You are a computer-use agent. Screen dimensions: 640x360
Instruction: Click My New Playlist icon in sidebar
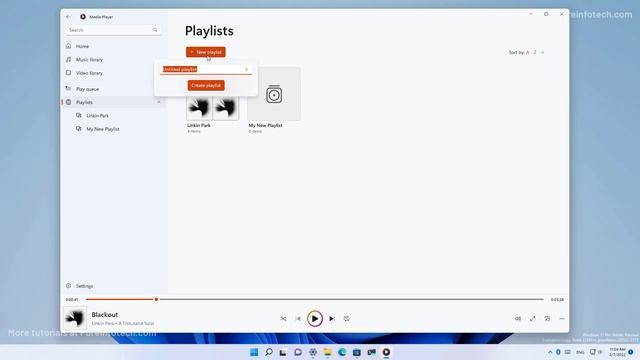pos(79,129)
